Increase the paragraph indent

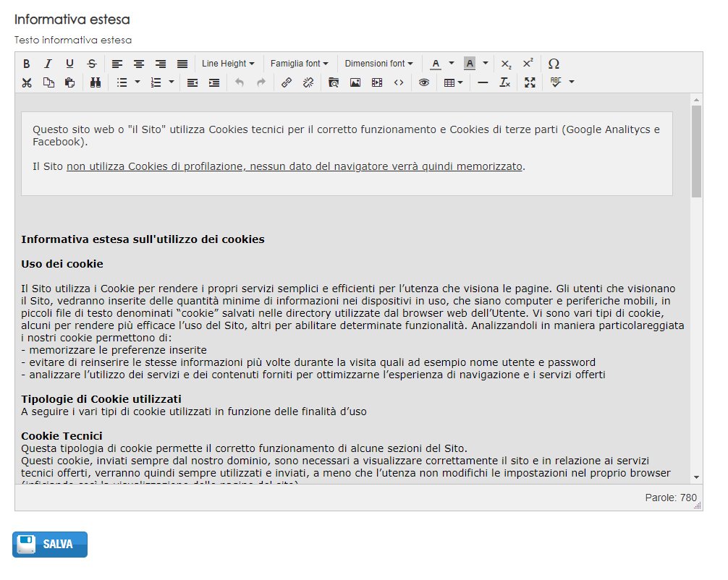pyautogui.click(x=214, y=82)
